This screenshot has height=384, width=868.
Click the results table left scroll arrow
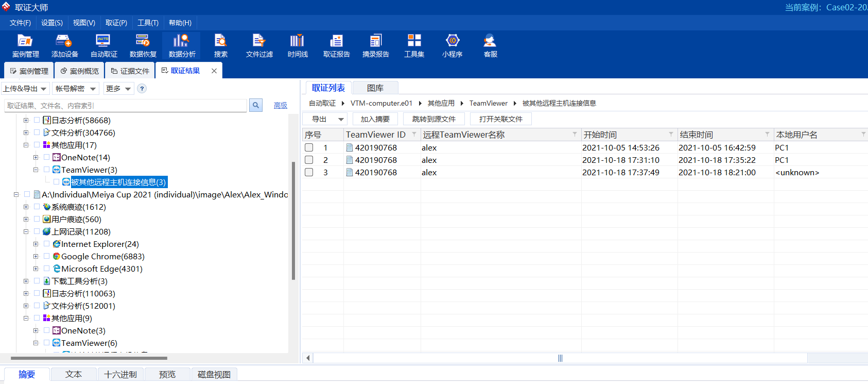point(308,358)
